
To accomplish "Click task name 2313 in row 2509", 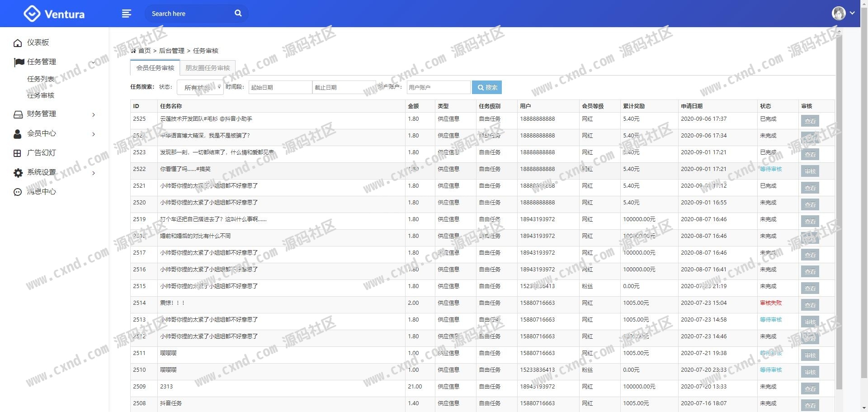I will click(x=166, y=387).
